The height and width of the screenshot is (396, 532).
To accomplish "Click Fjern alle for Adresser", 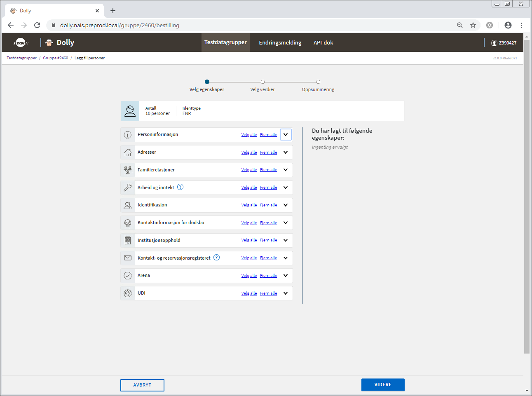I will point(268,152).
